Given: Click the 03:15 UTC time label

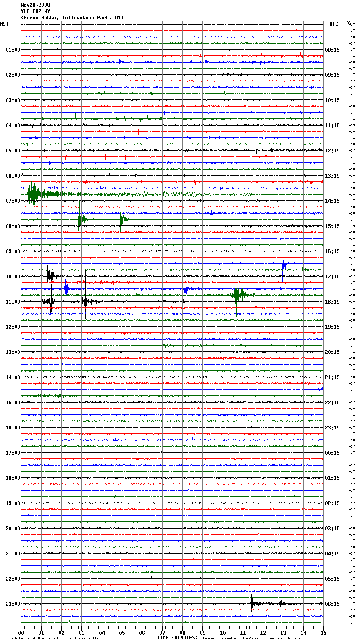Looking at the screenshot, I should (x=332, y=529).
